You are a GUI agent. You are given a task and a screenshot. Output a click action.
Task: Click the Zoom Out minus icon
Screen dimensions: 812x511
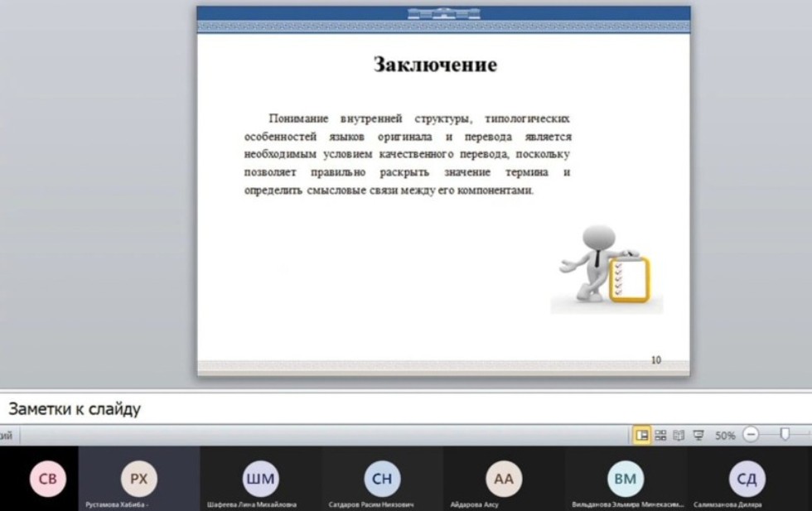tap(751, 433)
